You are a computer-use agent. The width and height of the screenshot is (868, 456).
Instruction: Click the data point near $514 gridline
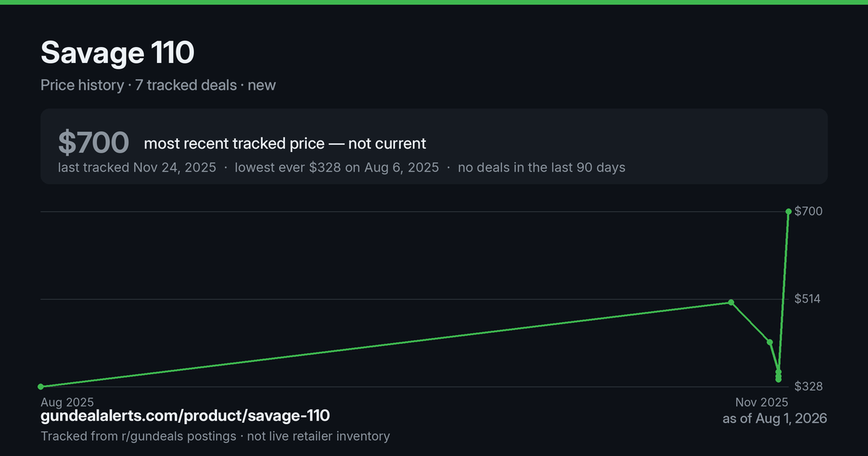click(731, 303)
